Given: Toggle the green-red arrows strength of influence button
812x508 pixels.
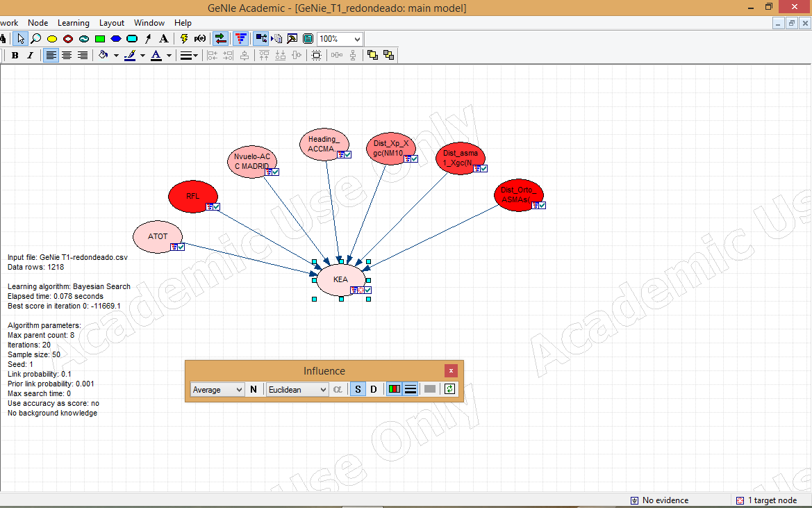Looking at the screenshot, I should 221,39.
